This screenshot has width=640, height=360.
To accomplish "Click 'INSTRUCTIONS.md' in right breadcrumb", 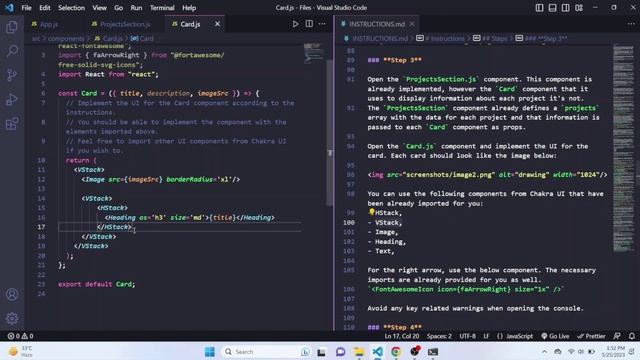I will tap(380, 38).
